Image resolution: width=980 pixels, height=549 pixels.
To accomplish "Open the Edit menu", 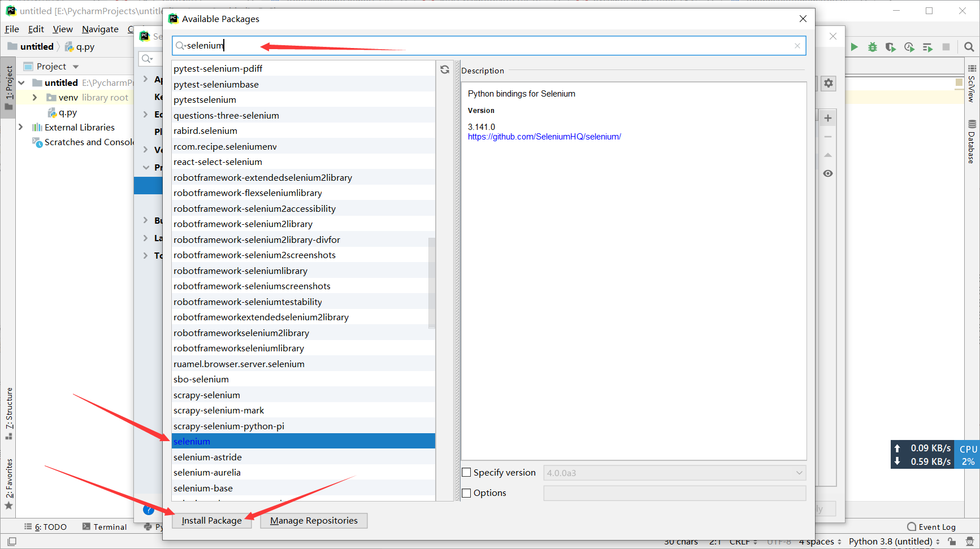I will [36, 29].
